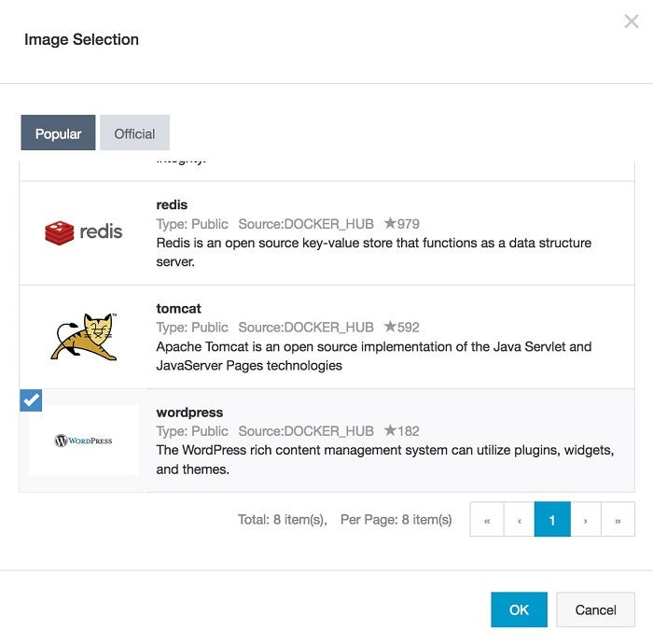
Task: Click the wordpress image name
Action: 189,412
